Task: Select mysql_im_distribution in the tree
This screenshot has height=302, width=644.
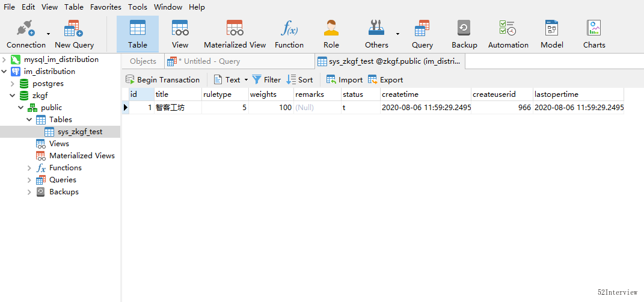Action: [61, 60]
